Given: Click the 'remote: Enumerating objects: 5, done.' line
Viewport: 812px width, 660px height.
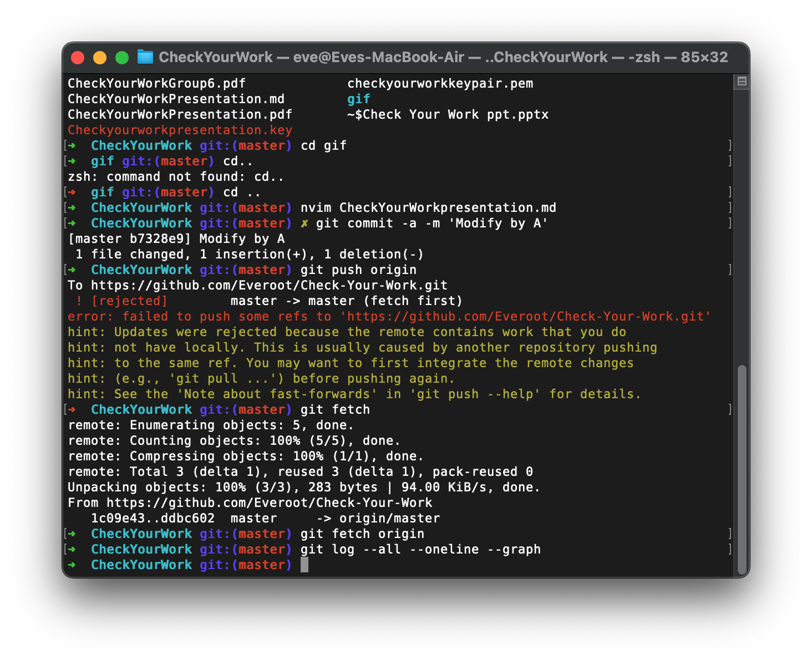Looking at the screenshot, I should pos(211,425).
